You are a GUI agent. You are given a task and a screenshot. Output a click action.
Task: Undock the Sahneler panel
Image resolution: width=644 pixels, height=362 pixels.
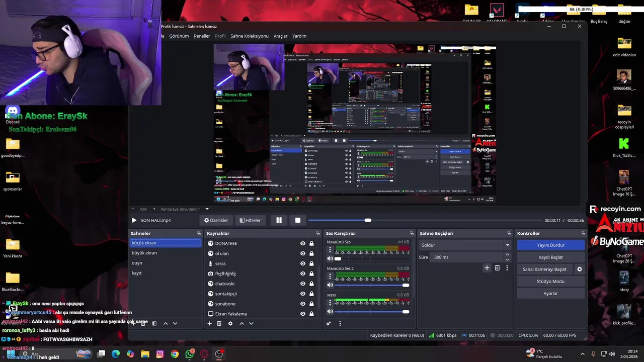tap(199, 233)
